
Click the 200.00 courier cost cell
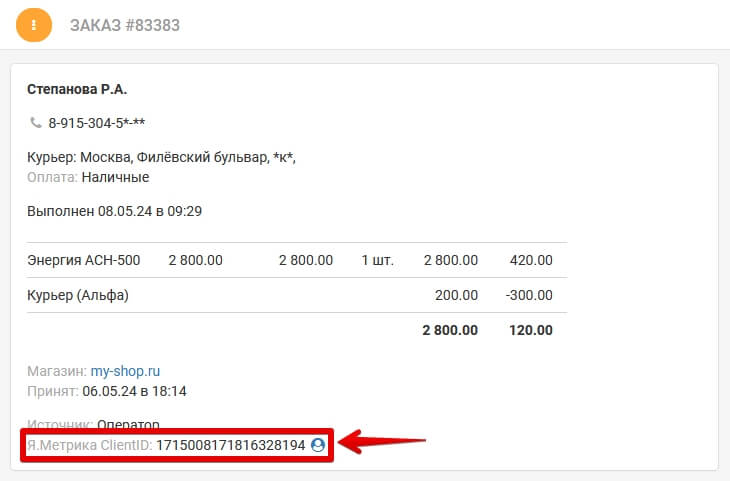(456, 295)
